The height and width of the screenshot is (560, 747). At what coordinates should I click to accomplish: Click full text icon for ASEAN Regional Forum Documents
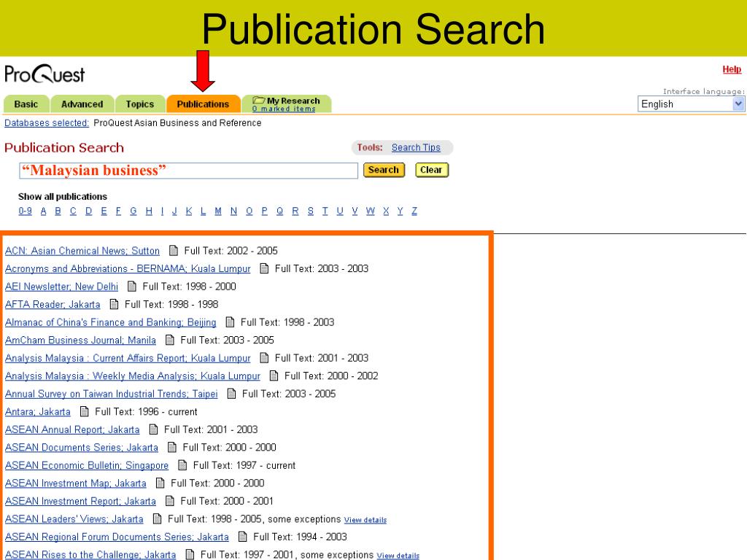click(243, 537)
